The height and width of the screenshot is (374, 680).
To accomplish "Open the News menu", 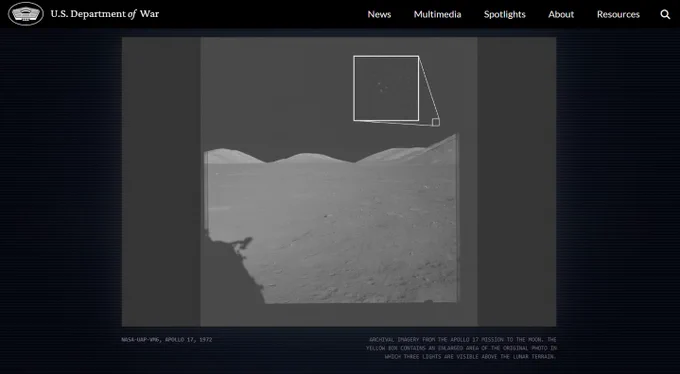I will [x=379, y=14].
